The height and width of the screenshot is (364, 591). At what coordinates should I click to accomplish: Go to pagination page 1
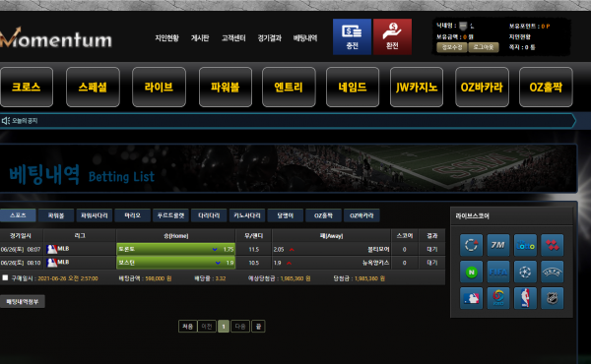point(224,327)
